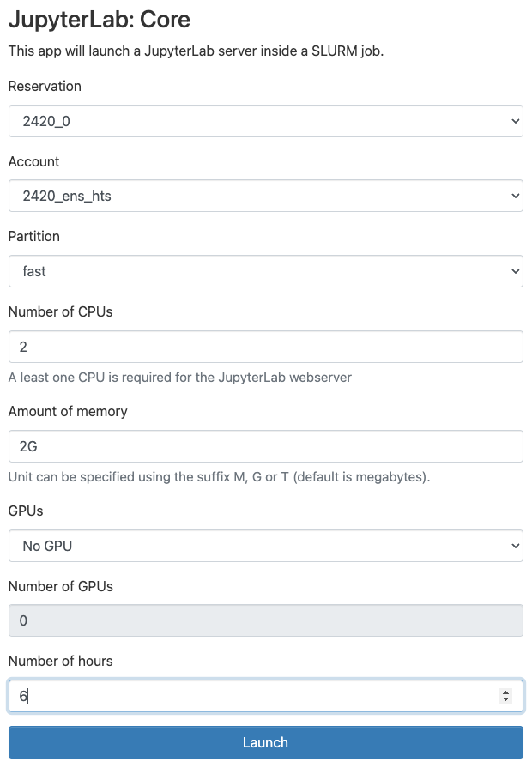This screenshot has width=532, height=768.
Task: Click the disabled Number of GPUs field
Action: pos(257,620)
